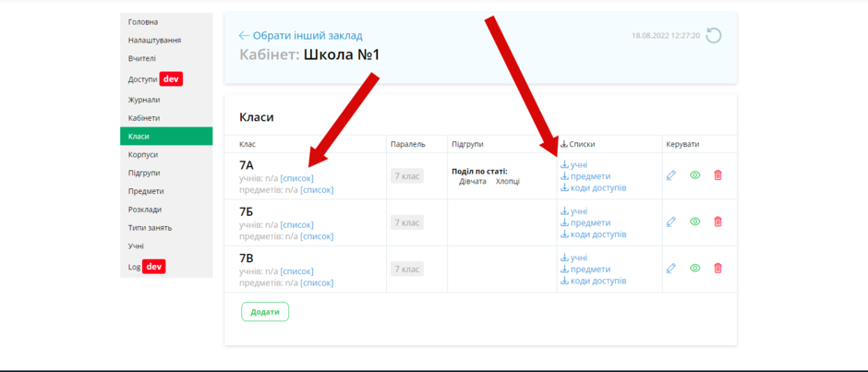Download коди доступів for class 7Б

[594, 234]
